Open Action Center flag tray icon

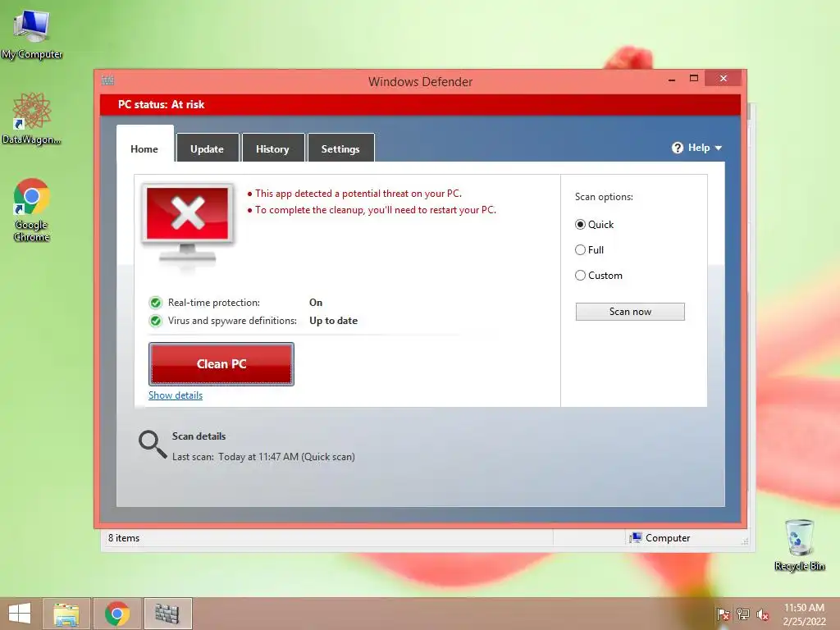click(723, 614)
